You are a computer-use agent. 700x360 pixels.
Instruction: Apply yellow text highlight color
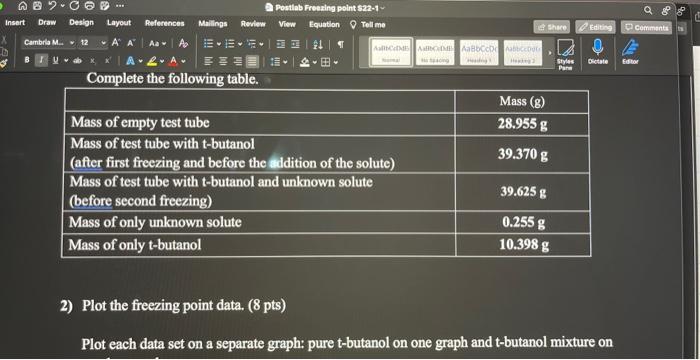(152, 61)
